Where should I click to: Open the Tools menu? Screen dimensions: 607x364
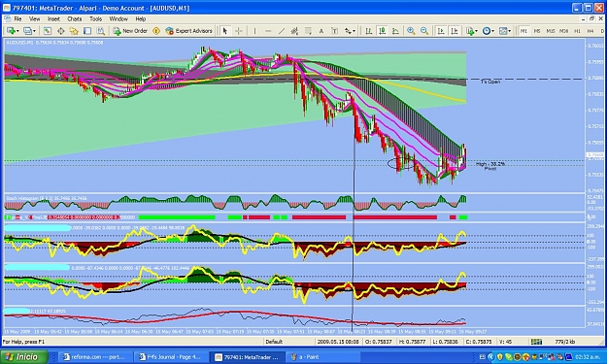(95, 19)
